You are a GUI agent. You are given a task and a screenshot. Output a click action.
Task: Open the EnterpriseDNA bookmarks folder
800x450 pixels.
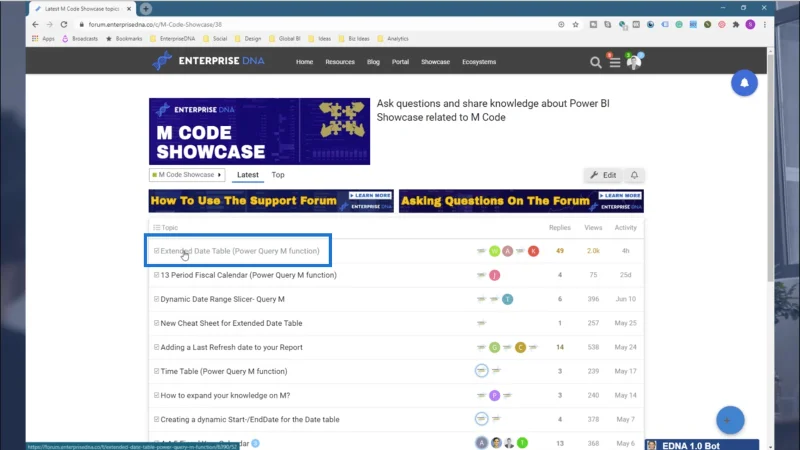pyautogui.click(x=172, y=39)
